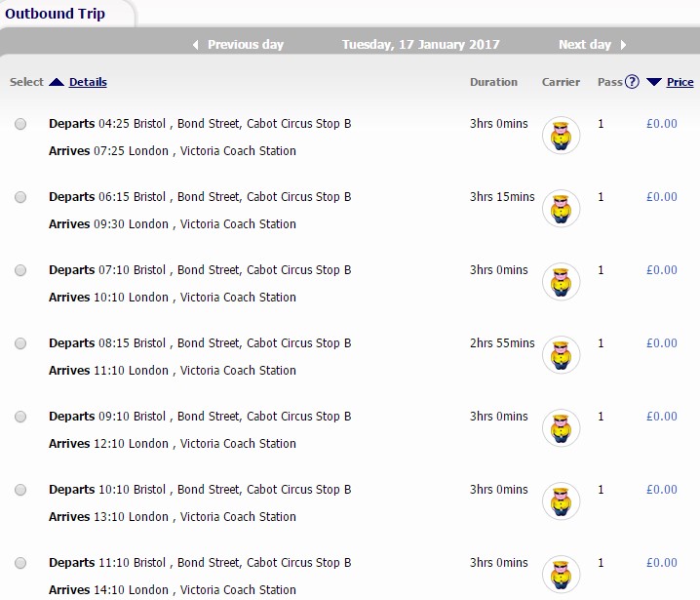Viewport: 700px width, 600px height.
Task: Select the 11:10 Bristol departure radio button
Action: (20, 563)
